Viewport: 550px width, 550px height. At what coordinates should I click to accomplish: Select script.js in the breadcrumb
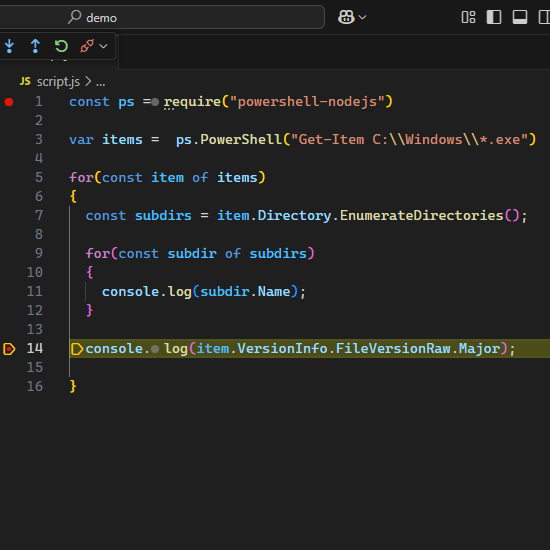pyautogui.click(x=58, y=82)
